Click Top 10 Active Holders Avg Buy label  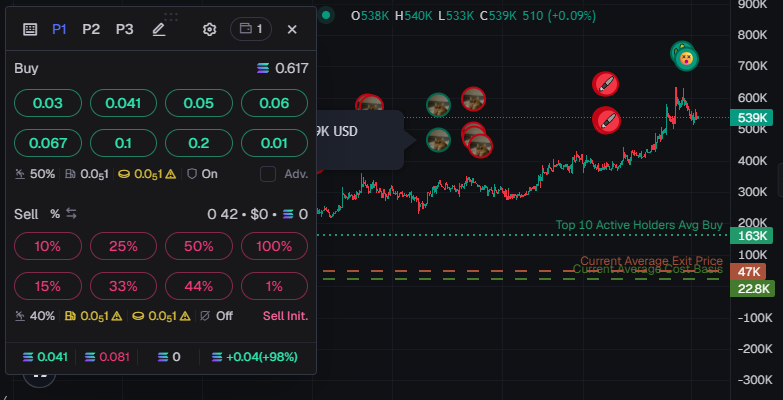coord(639,225)
